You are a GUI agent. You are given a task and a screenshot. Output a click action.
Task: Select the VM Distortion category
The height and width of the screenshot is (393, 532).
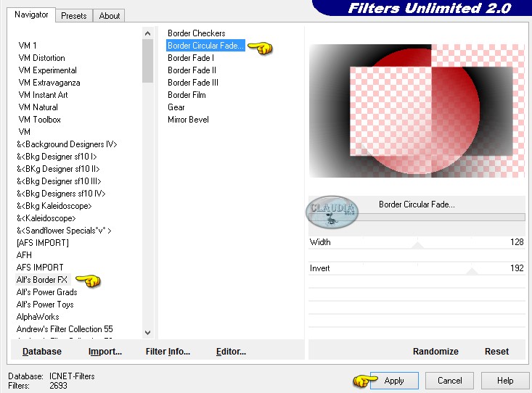point(41,58)
